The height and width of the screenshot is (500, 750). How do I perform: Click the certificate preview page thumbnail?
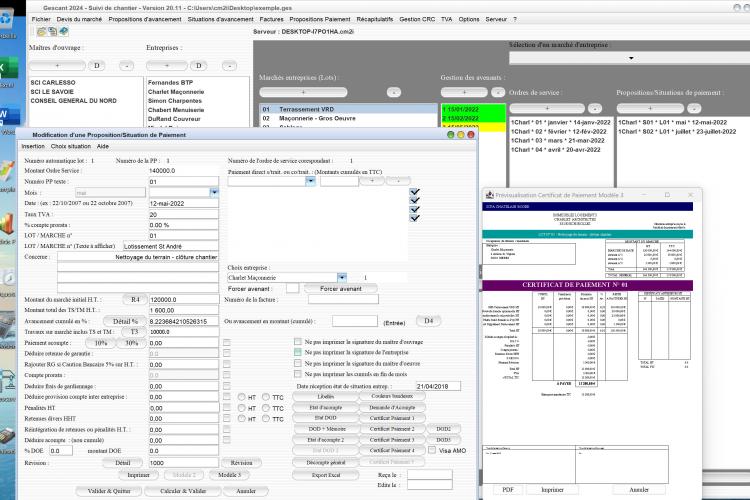pyautogui.click(x=587, y=342)
